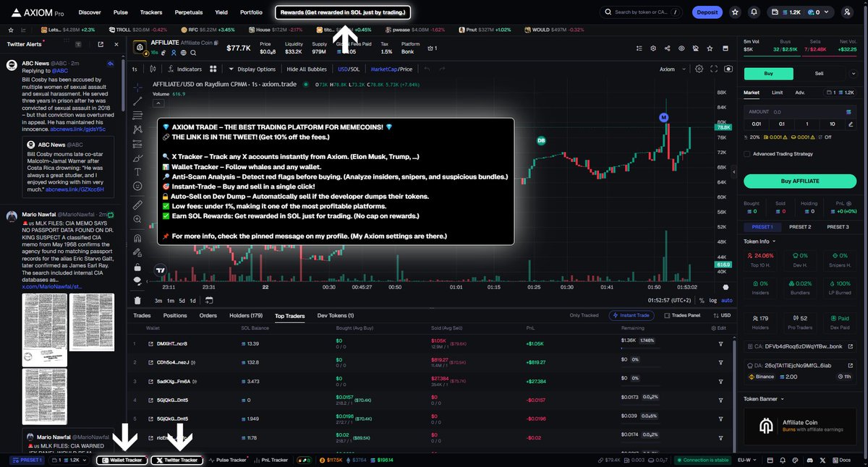Click the collapse Twitter Alerts X icon

click(117, 45)
